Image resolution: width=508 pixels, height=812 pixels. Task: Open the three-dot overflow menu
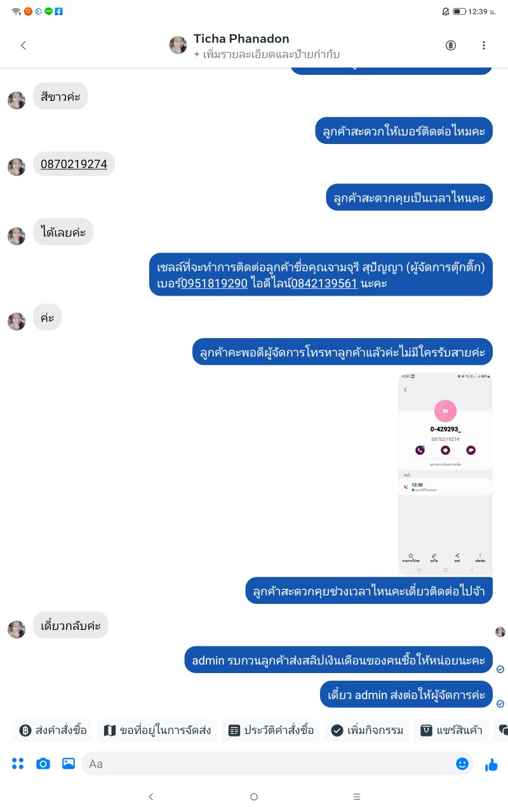[x=484, y=45]
